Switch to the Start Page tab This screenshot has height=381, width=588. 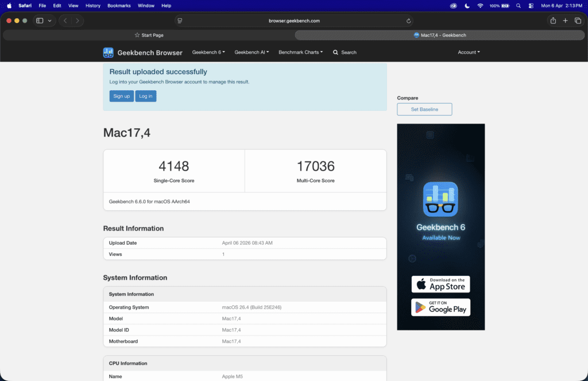[x=149, y=35]
